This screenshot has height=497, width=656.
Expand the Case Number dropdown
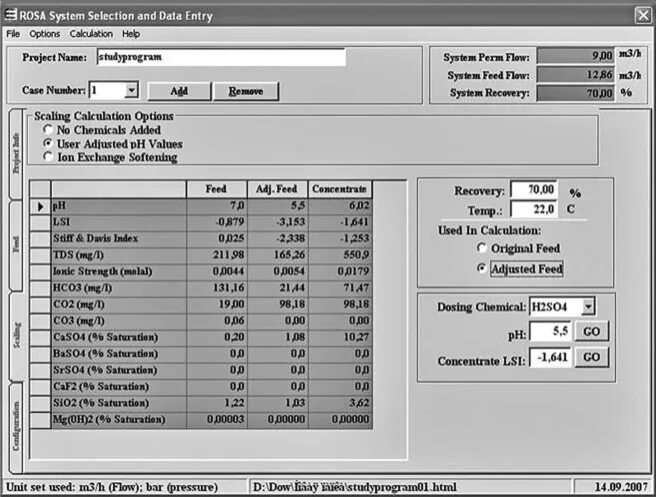[x=131, y=90]
